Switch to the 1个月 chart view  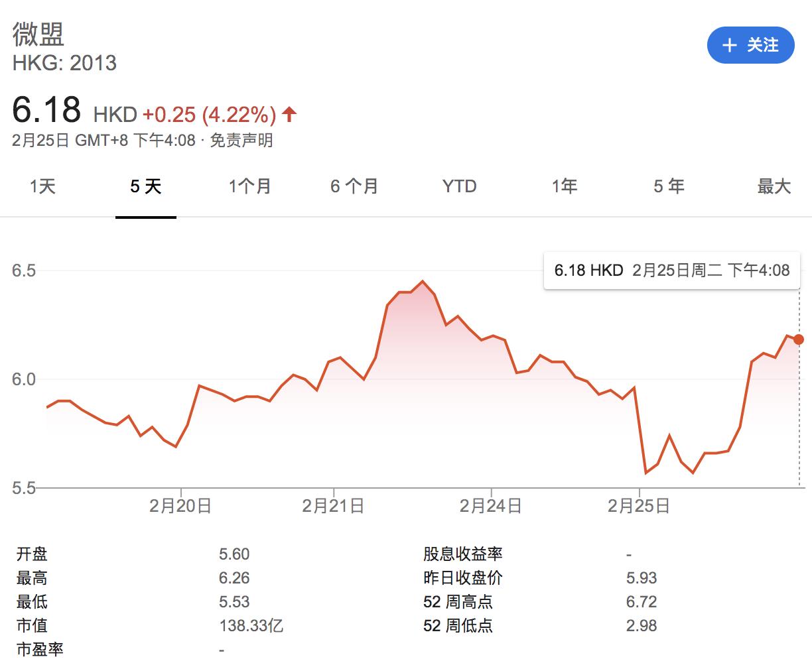(x=249, y=186)
